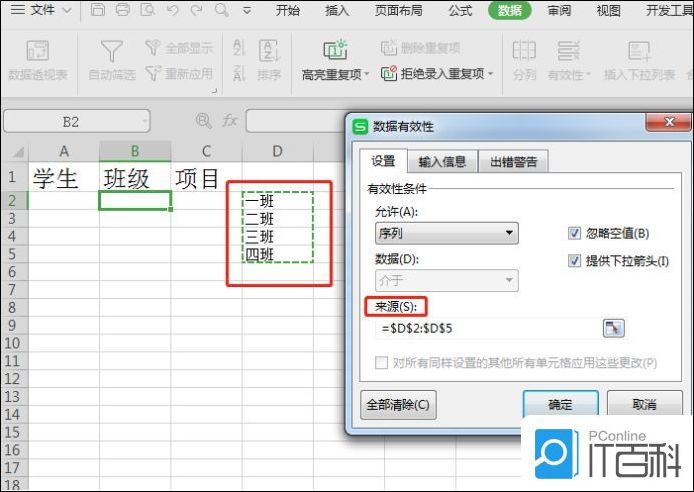Screen dimensions: 694x492
Task: Click the 全部清除 button
Action: point(398,404)
